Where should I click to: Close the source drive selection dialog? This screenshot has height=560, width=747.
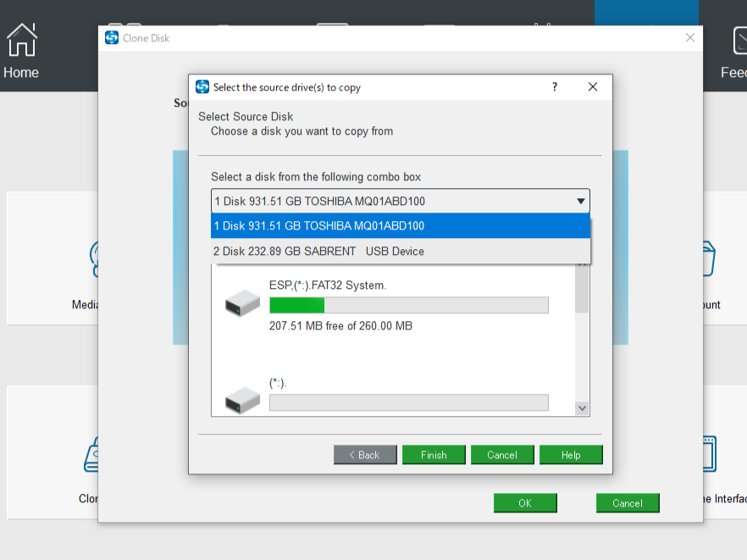pyautogui.click(x=593, y=87)
